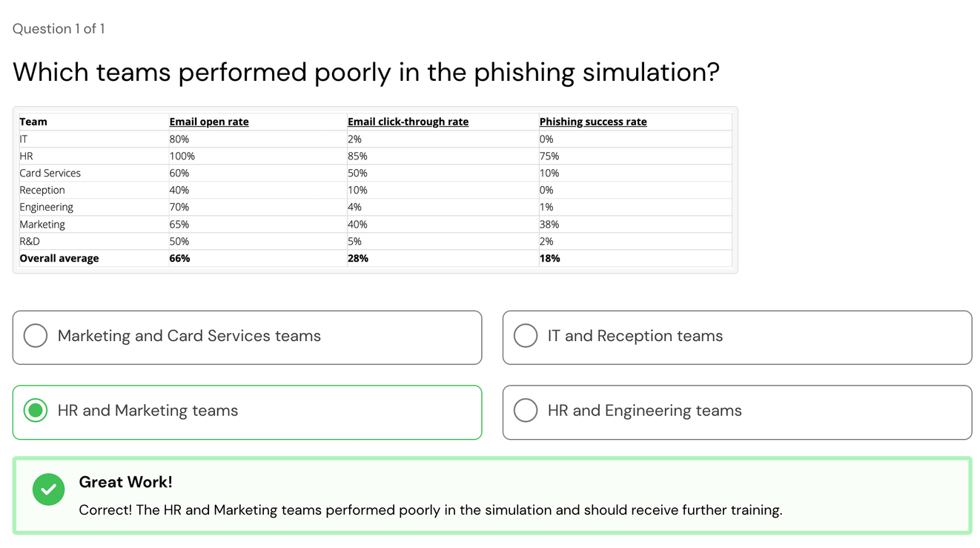Select the Marketing and Card Services radio button

[x=36, y=336]
